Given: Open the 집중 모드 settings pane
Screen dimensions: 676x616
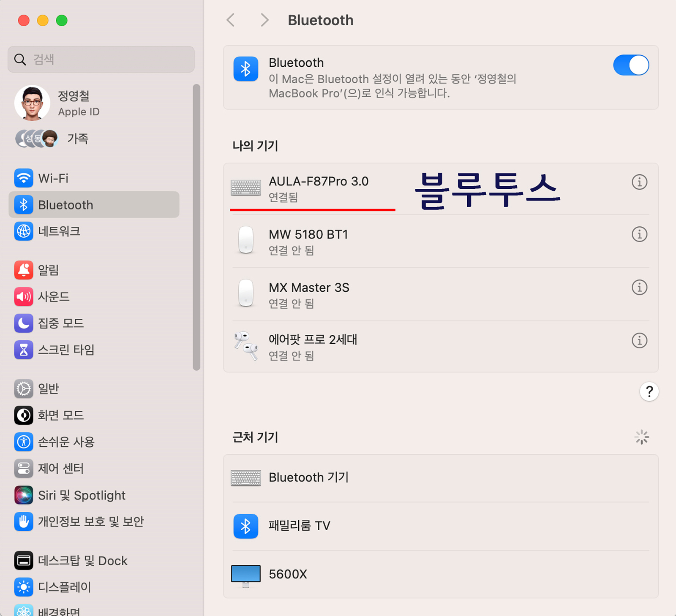Looking at the screenshot, I should [94, 323].
